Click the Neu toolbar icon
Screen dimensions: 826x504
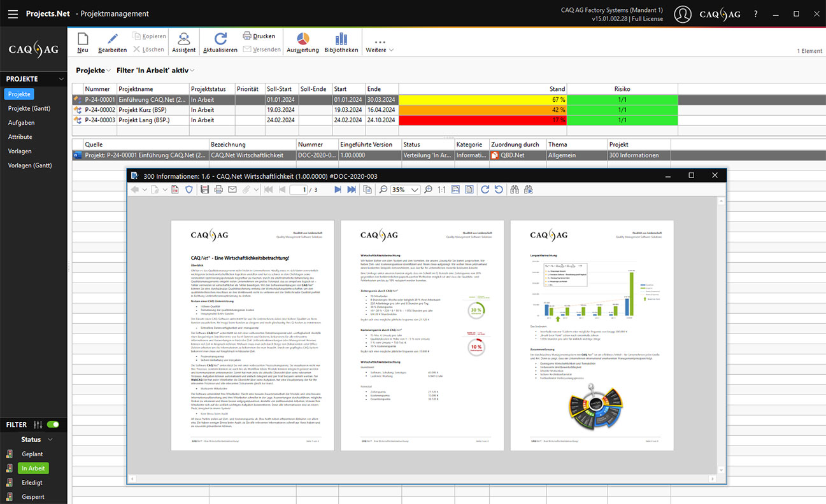[x=83, y=42]
